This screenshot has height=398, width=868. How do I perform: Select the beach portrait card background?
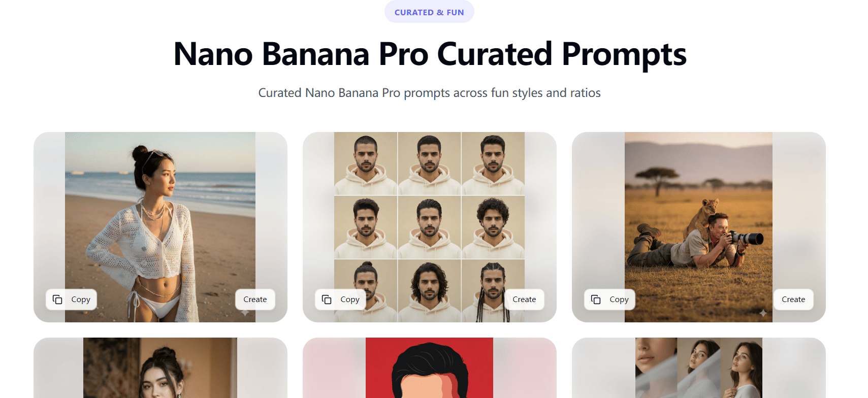[48, 178]
